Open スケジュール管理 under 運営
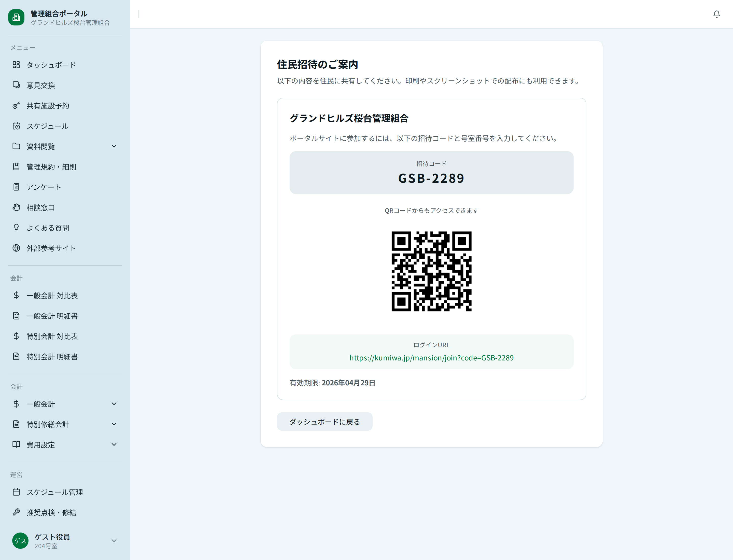733x560 pixels. (x=55, y=492)
